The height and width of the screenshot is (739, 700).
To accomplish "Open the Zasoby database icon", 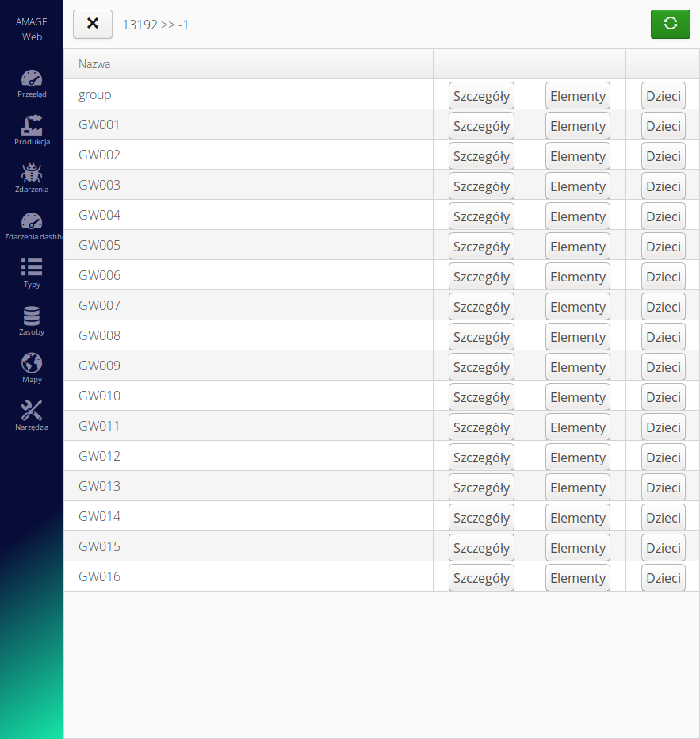I will coord(32,316).
